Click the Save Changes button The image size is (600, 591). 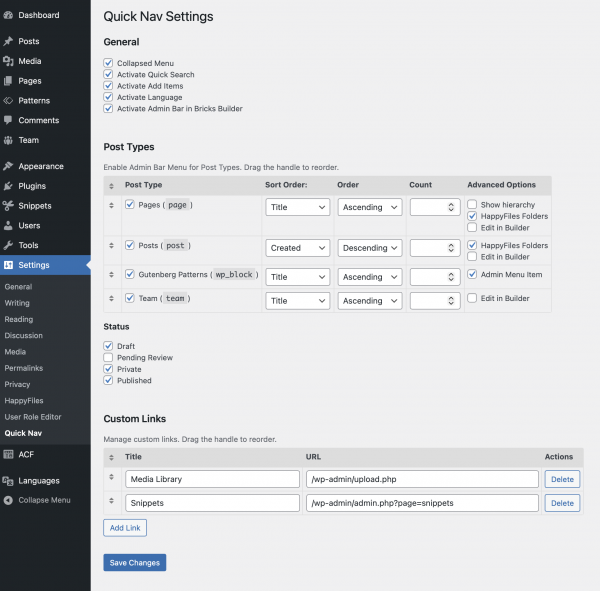134,563
